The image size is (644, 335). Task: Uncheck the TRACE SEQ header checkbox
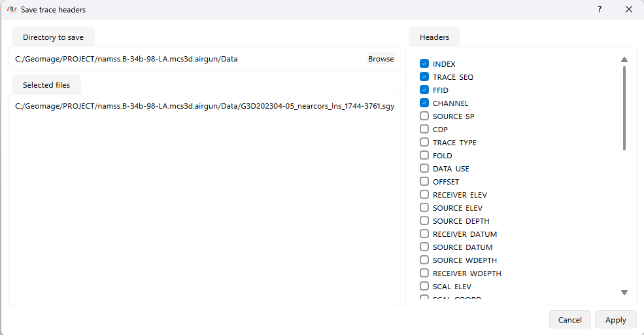(424, 77)
